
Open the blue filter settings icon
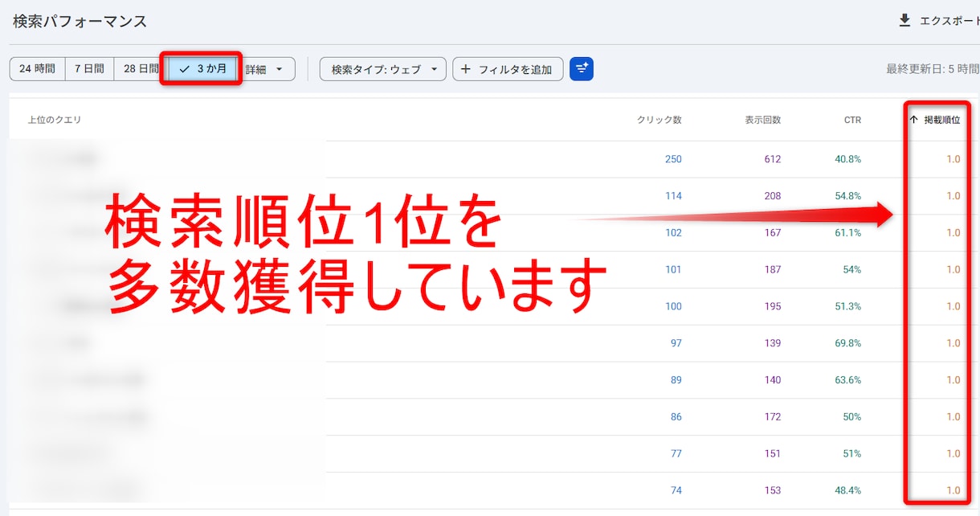pyautogui.click(x=582, y=69)
